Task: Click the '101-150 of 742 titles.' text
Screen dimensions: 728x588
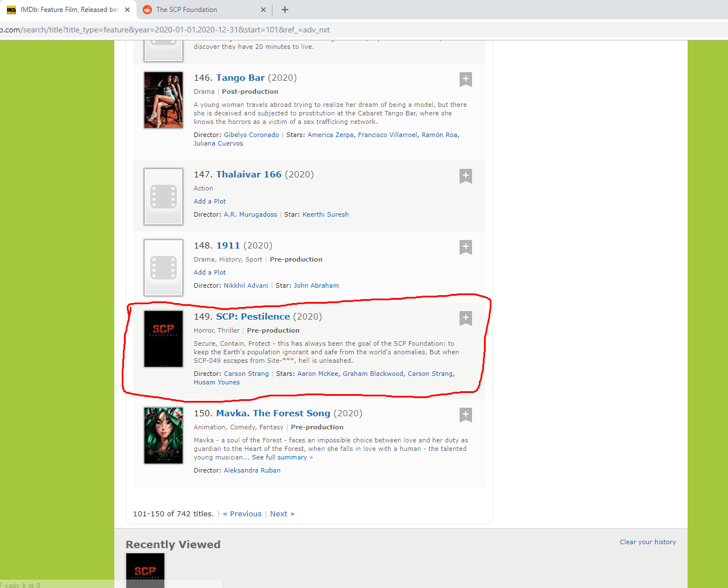Action: click(x=173, y=514)
